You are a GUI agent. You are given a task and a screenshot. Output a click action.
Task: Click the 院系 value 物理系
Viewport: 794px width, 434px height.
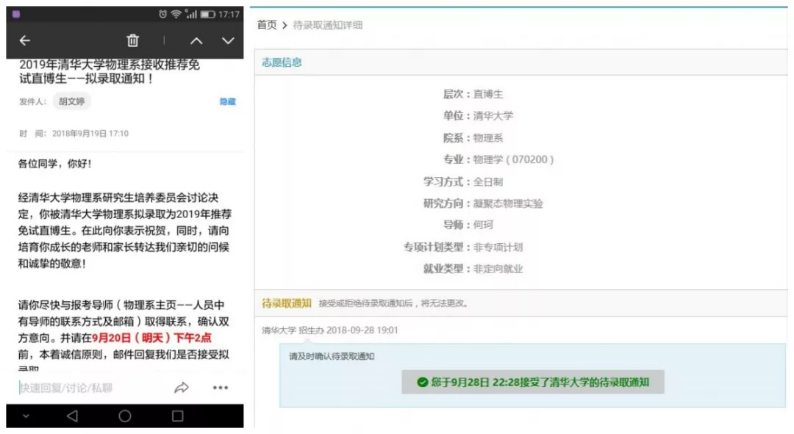(x=488, y=138)
